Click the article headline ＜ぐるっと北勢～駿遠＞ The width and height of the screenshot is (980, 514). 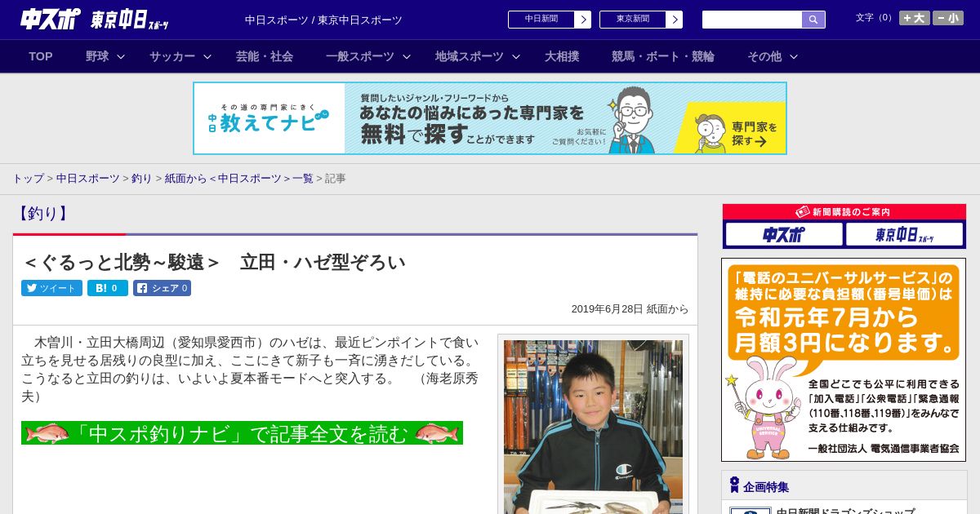[214, 262]
